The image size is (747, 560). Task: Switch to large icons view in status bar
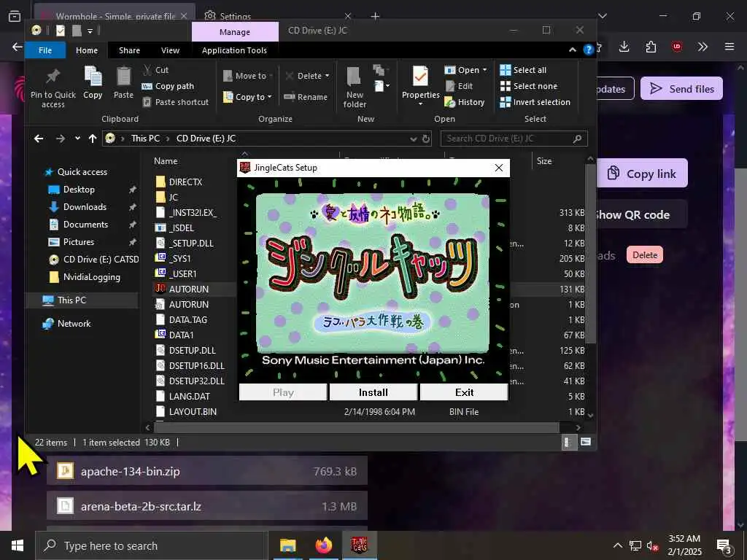pyautogui.click(x=586, y=442)
